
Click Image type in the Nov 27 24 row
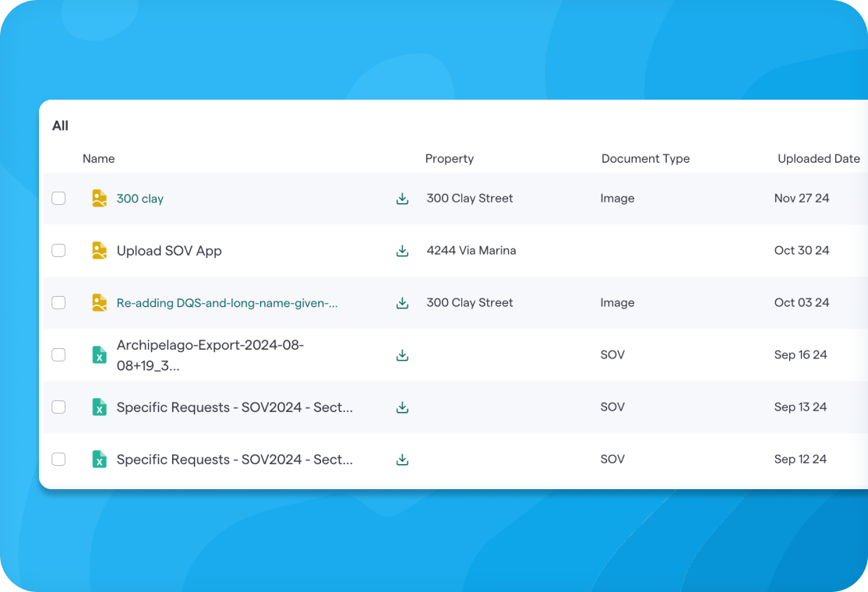tap(617, 198)
